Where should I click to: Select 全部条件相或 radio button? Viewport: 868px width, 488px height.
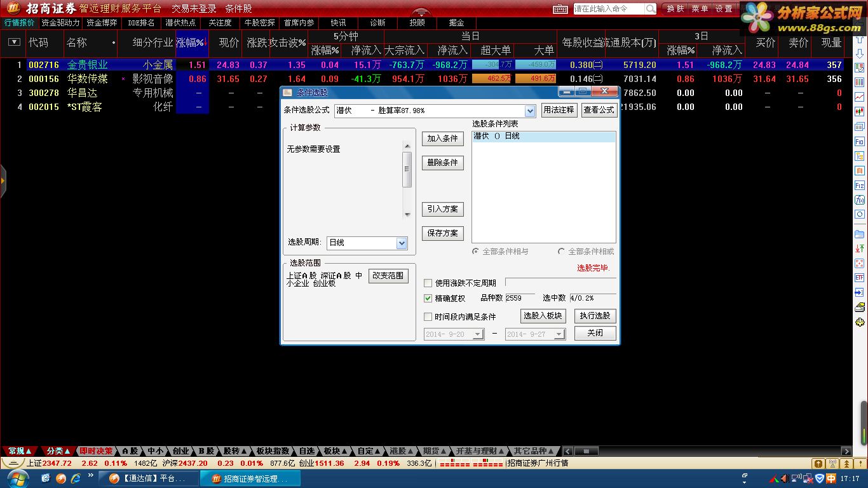click(561, 252)
